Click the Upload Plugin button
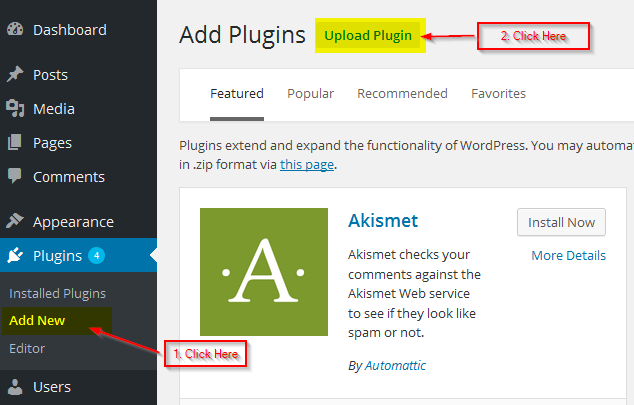 click(x=368, y=36)
